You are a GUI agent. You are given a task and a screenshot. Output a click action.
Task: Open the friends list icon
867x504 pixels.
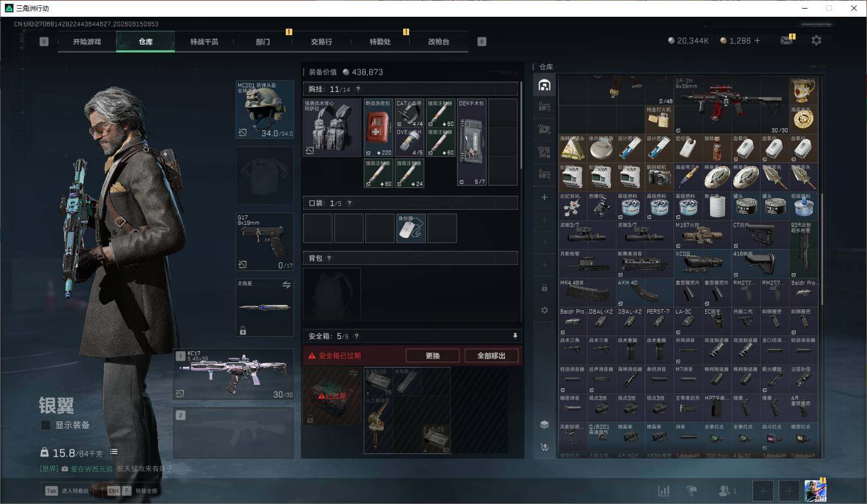tap(727, 490)
